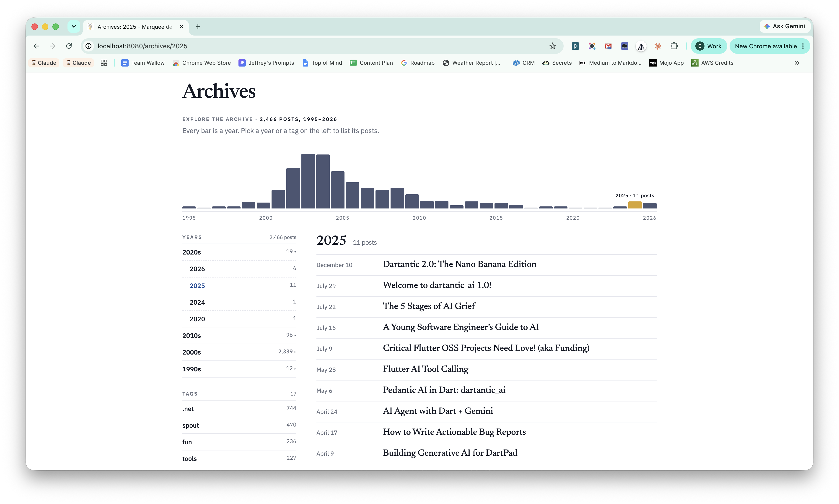
Task: Open 'How to Write Actionable Bug Reports' post
Action: pos(454,432)
